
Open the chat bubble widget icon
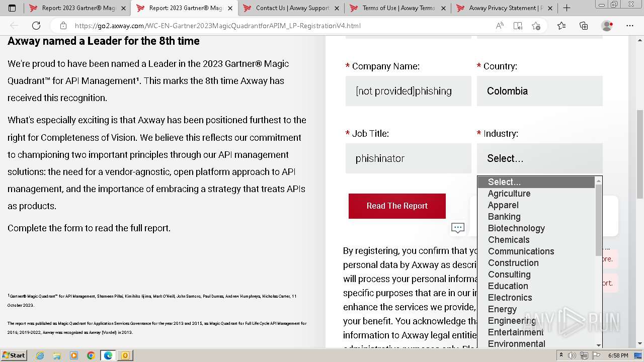click(458, 228)
